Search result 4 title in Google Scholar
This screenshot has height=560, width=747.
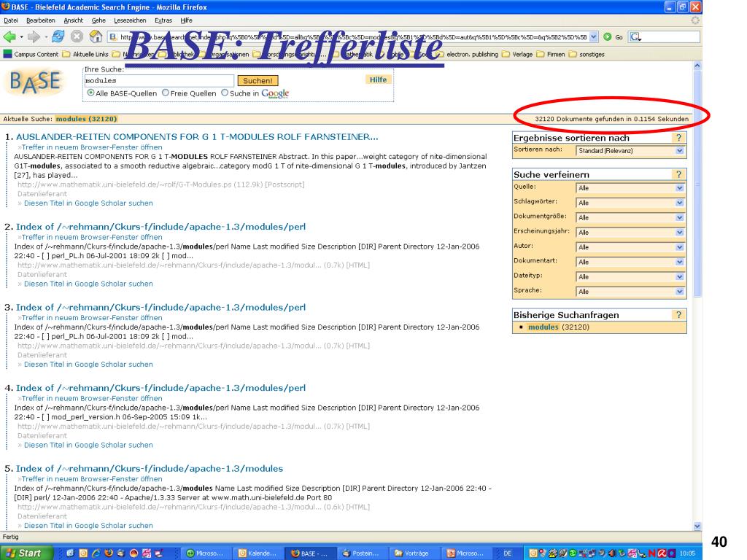[x=88, y=445]
